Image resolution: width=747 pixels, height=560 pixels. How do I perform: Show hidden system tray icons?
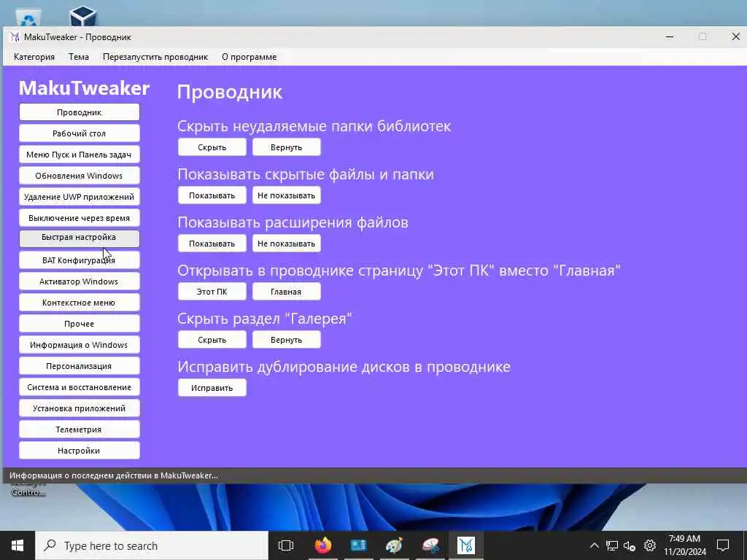[x=594, y=545]
